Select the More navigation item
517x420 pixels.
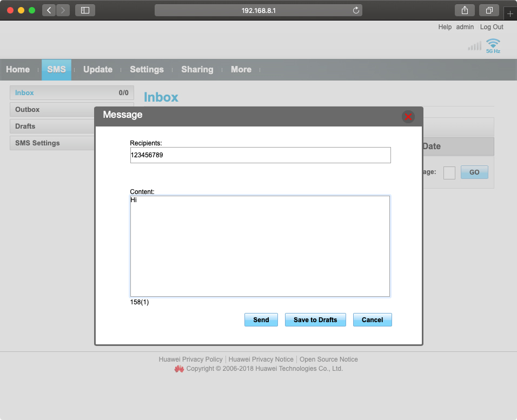(241, 69)
